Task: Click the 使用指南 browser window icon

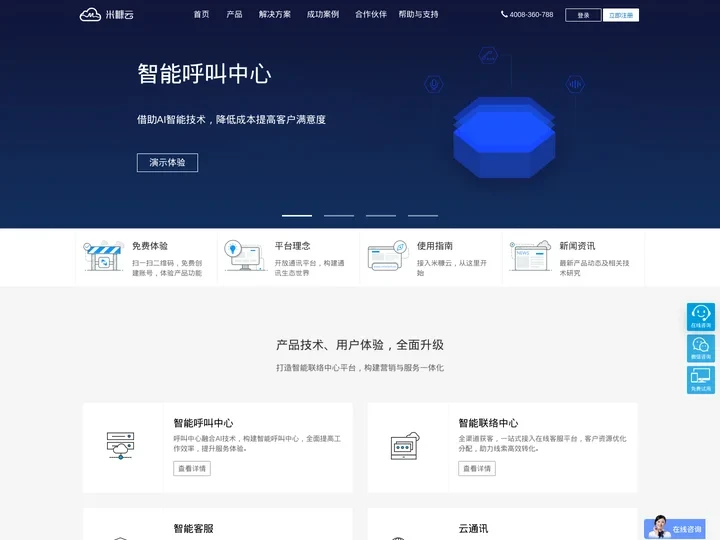Action: coord(388,256)
